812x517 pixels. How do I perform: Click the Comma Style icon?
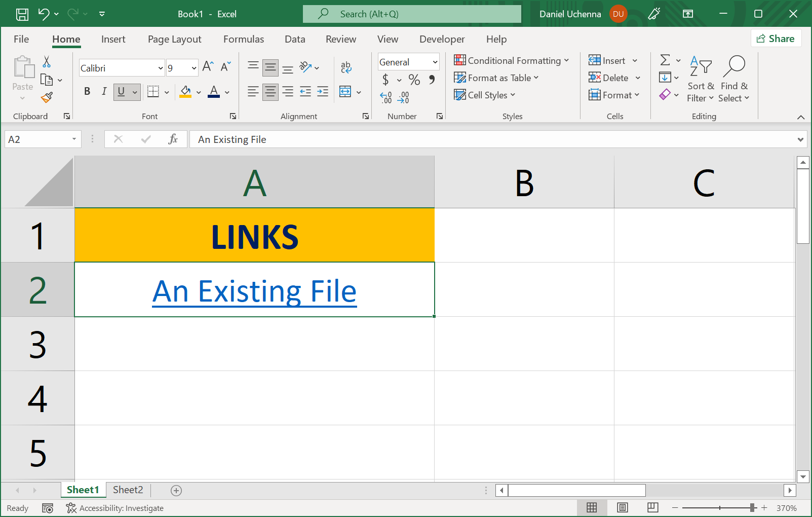(431, 80)
